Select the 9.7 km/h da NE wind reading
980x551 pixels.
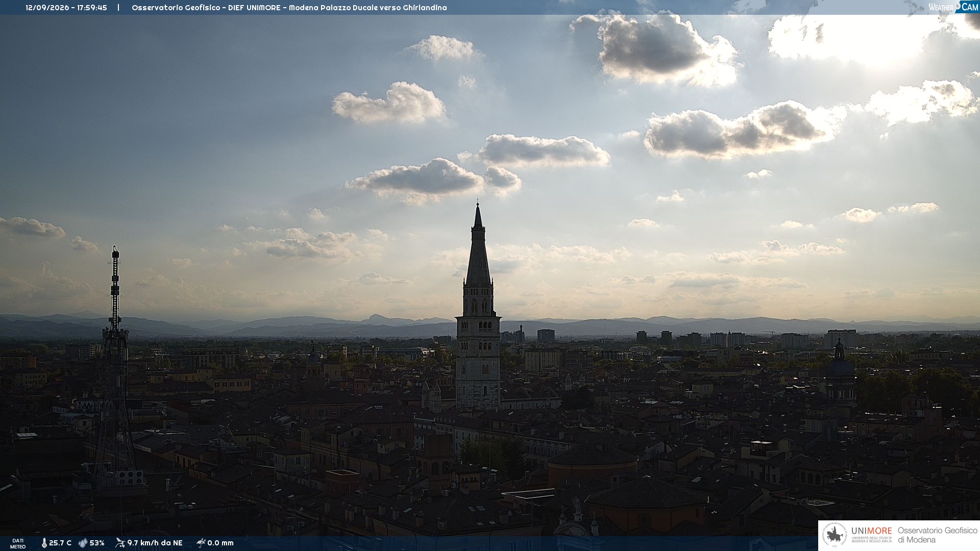(155, 543)
